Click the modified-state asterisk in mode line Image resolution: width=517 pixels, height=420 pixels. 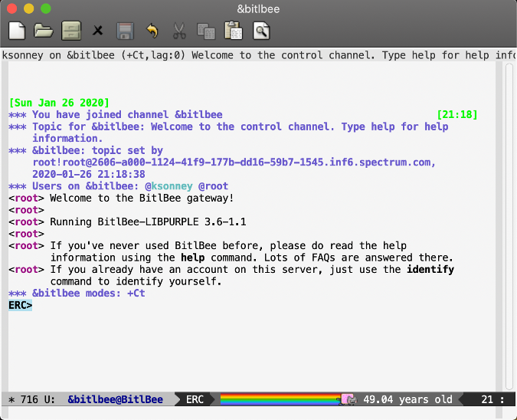tap(11, 399)
